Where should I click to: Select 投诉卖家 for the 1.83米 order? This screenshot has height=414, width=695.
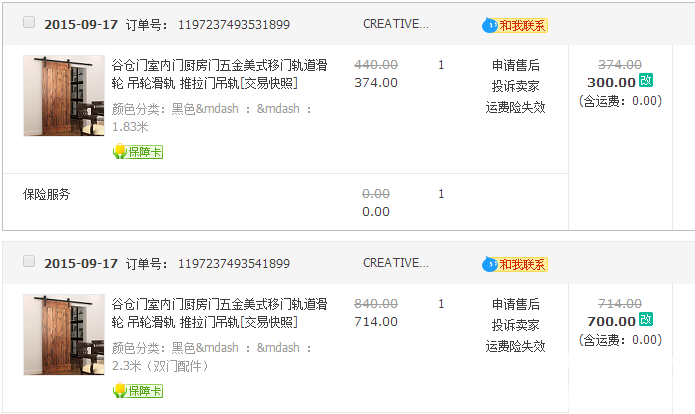[515, 86]
